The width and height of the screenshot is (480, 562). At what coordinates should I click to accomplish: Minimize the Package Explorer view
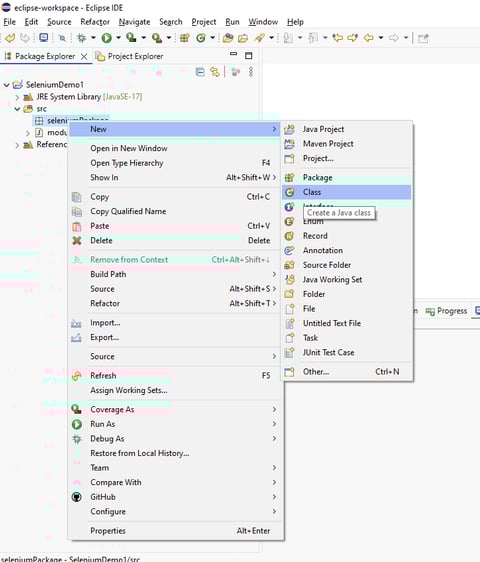pos(233,54)
